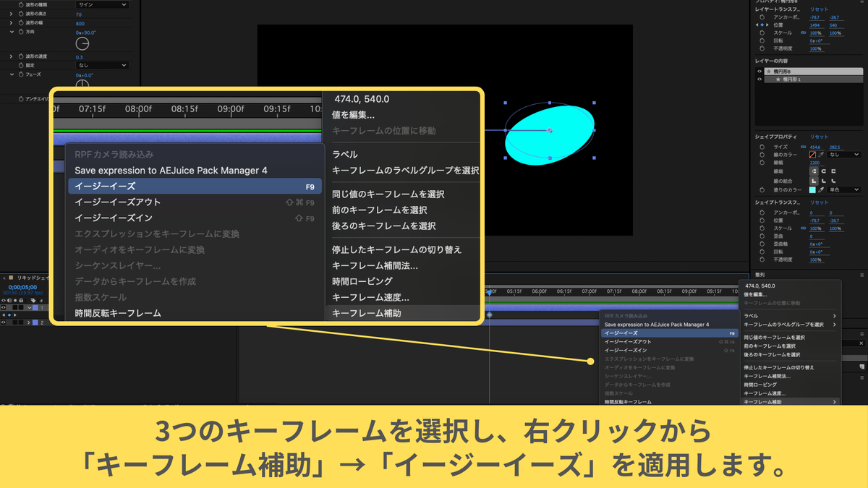Screen dimensions: 868x488
Task: Pick fill color with 塗りのカラー eyedropper
Action: pyautogui.click(x=821, y=190)
